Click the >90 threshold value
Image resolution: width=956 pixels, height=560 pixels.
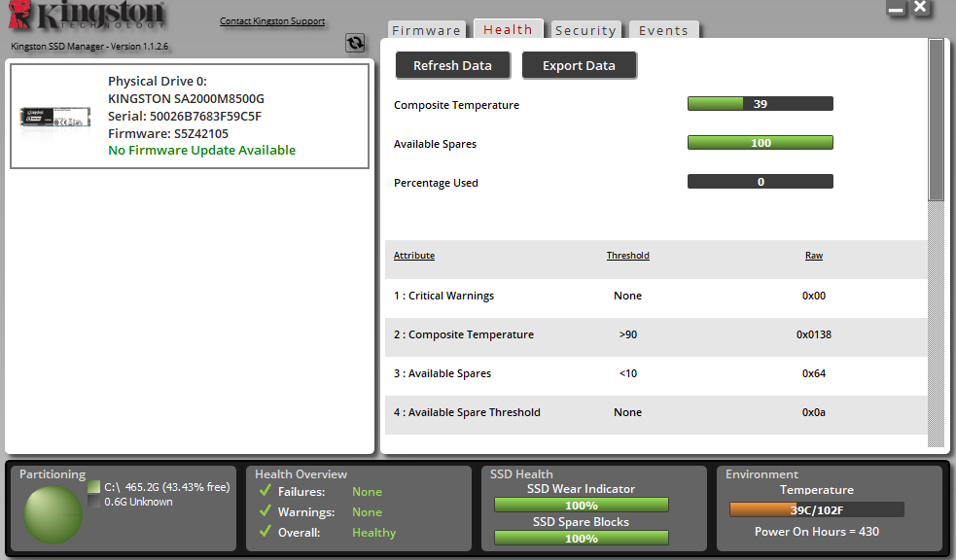628,334
